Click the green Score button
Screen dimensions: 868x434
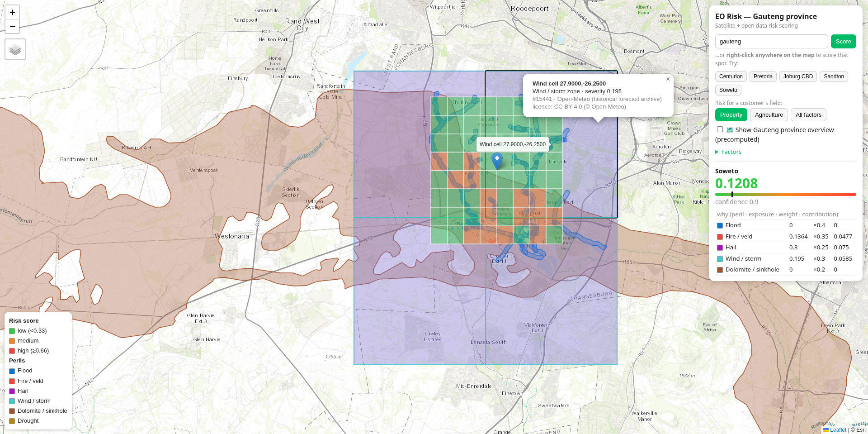(843, 41)
